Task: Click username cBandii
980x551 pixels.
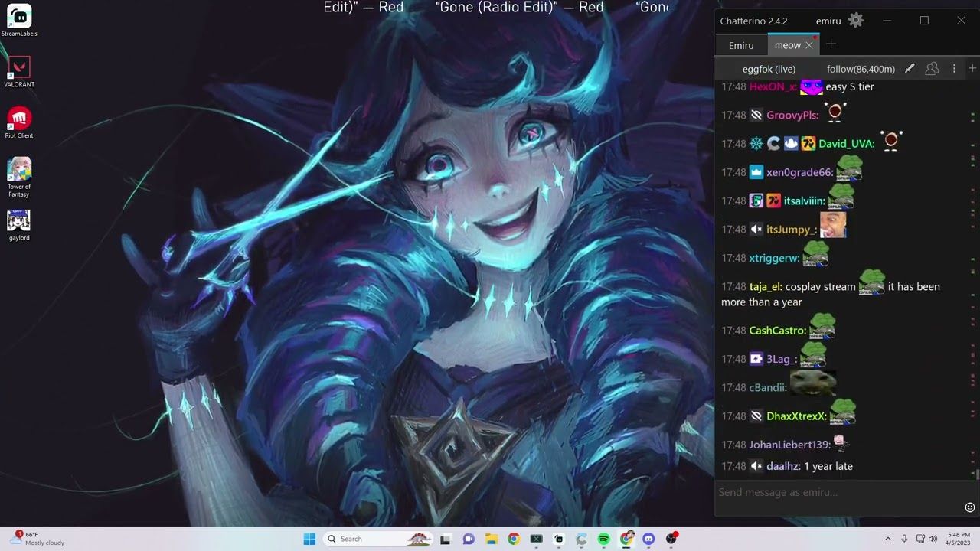Action: [x=768, y=387]
